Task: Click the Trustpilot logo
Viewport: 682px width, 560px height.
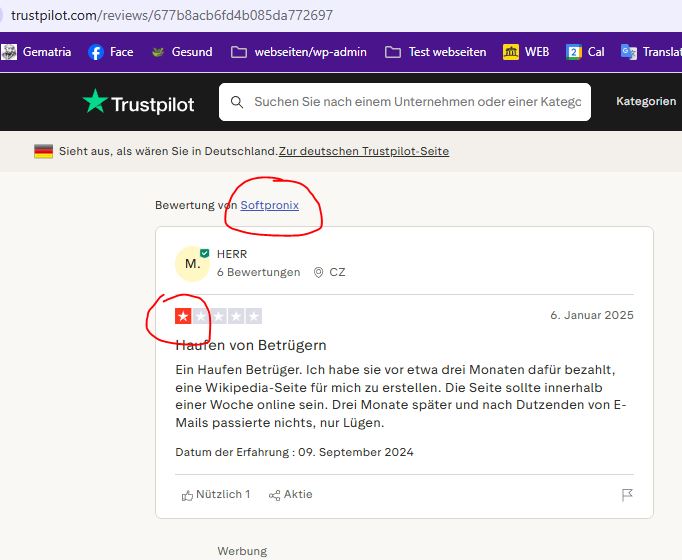Action: (x=139, y=102)
